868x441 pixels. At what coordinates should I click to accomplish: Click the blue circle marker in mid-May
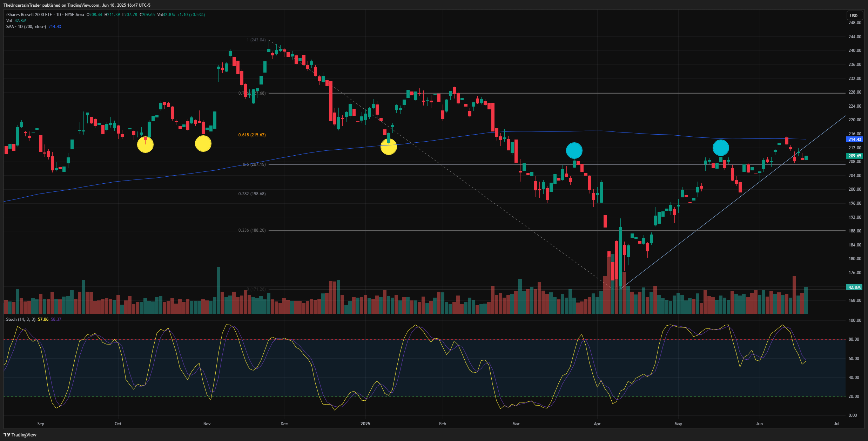tap(721, 148)
